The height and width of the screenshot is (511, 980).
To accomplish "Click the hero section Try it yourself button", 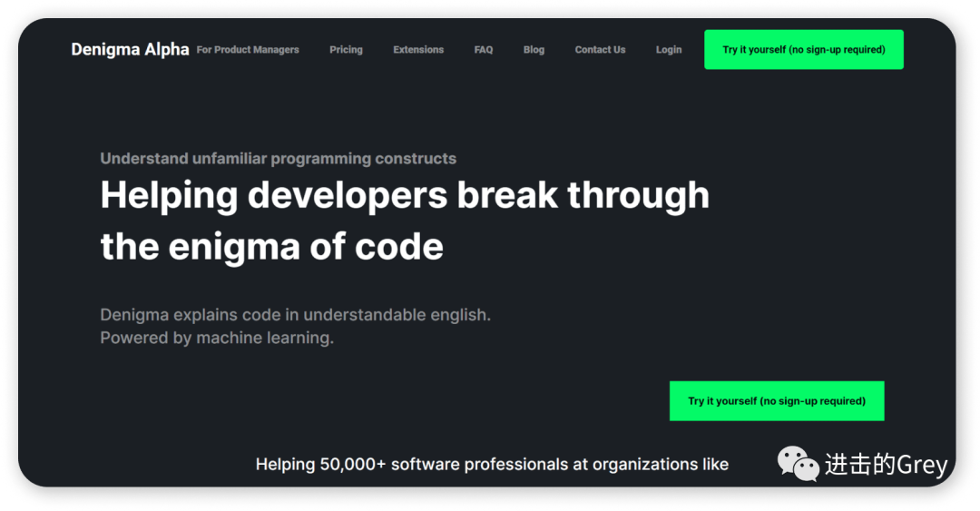I will (777, 401).
